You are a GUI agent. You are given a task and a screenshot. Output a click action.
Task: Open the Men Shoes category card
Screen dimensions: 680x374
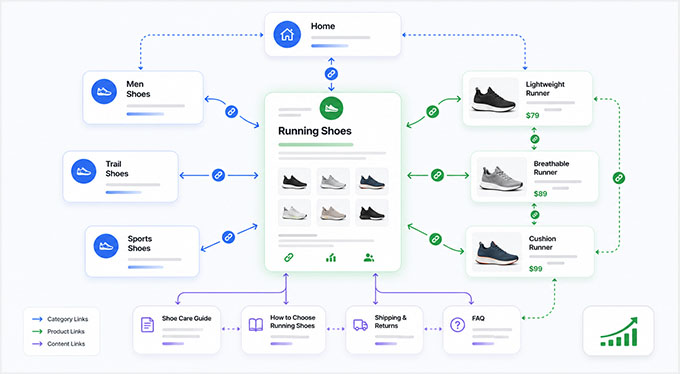coord(143,98)
